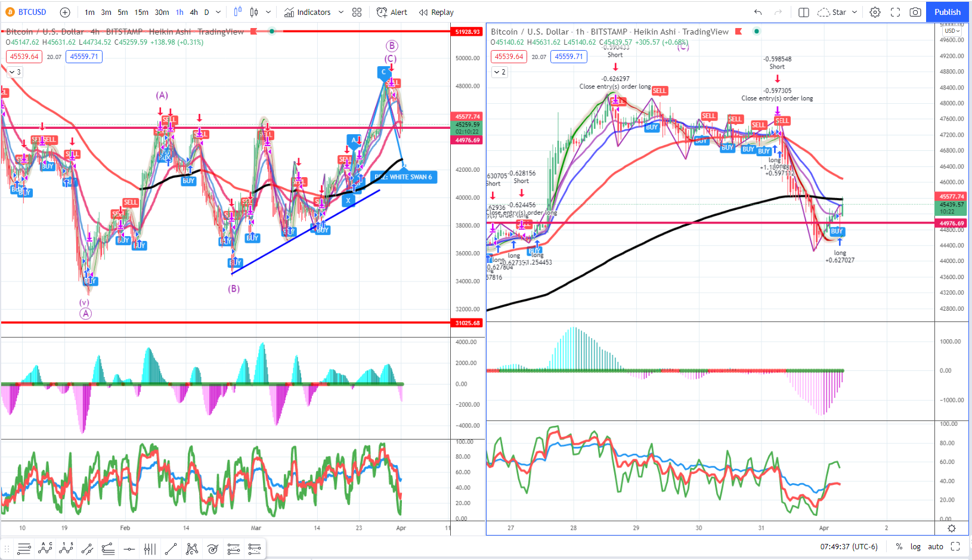Click the maximize chart icon near auto

coord(955,546)
